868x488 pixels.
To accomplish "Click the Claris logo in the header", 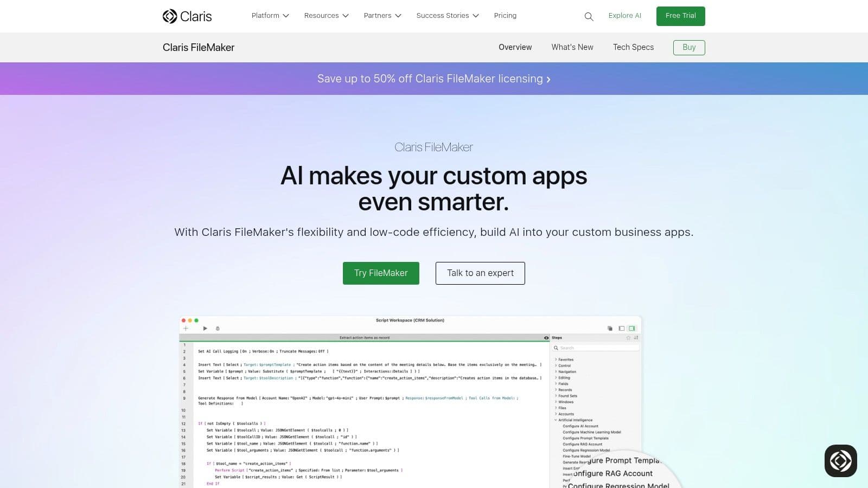I will [187, 16].
